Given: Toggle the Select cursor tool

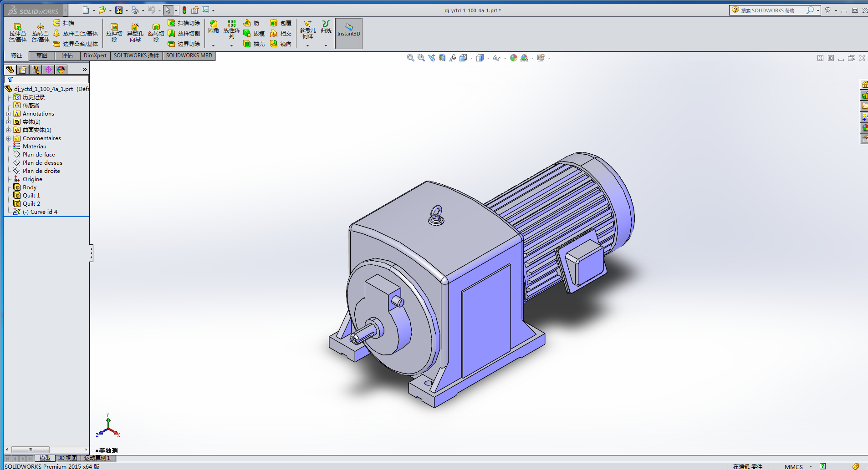Looking at the screenshot, I should 168,10.
